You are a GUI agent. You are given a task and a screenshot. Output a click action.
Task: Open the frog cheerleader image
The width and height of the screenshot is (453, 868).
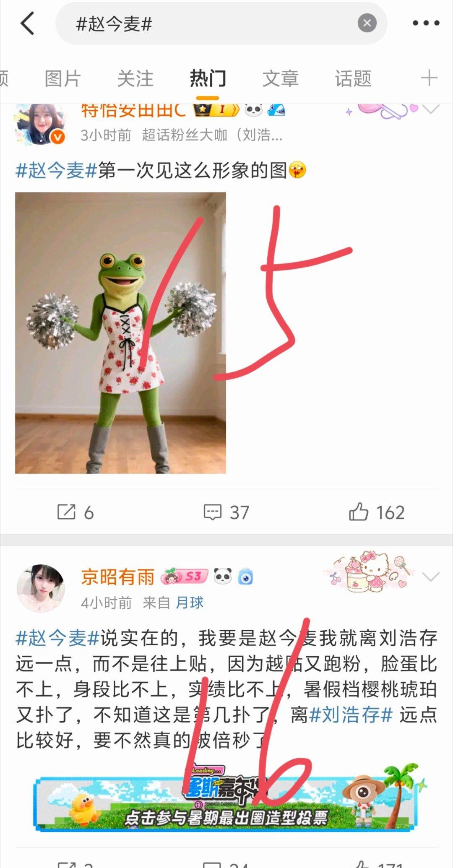[x=120, y=333]
